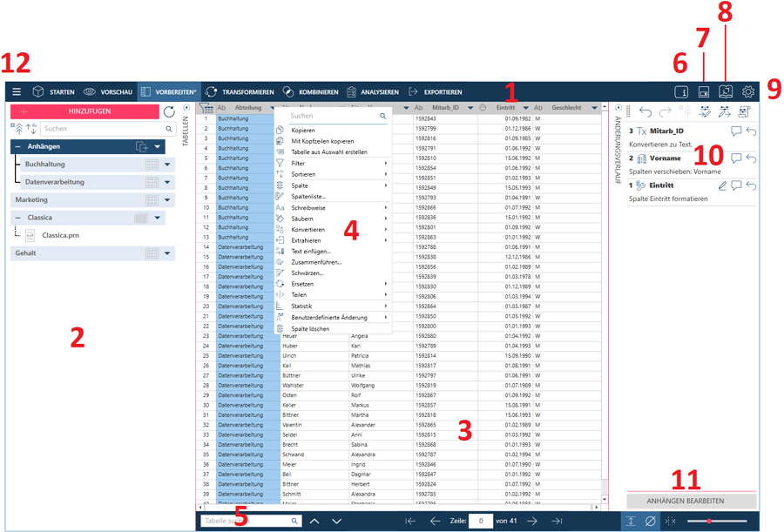Go to last row with the end arrow

pos(557,521)
